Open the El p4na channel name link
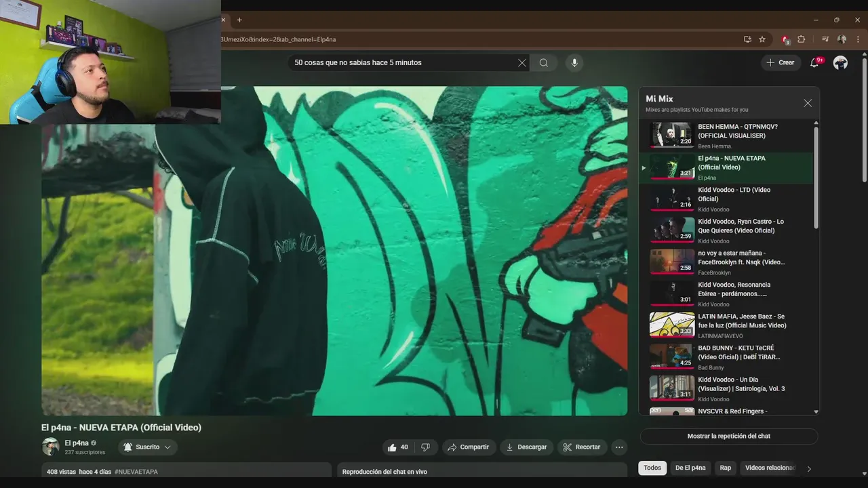 tap(77, 443)
